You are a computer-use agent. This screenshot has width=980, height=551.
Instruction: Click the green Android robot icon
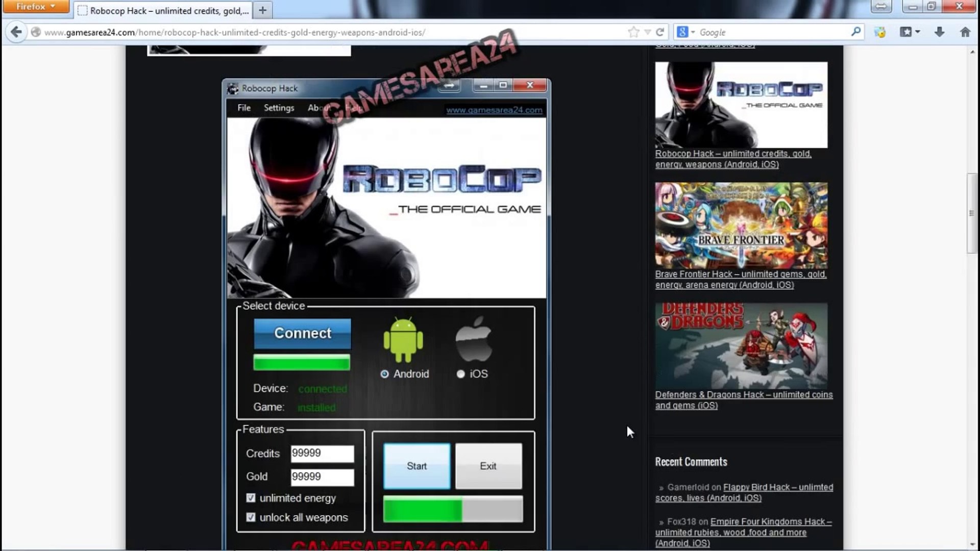click(x=403, y=340)
